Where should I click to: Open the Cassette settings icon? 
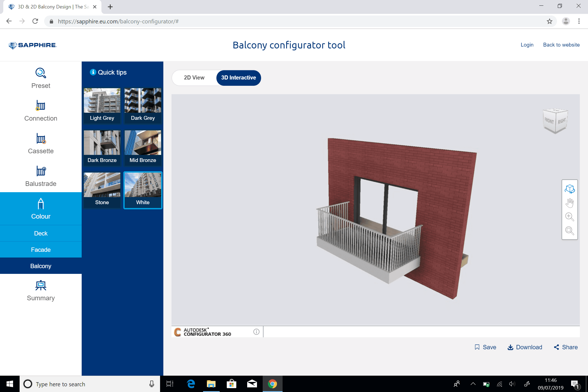click(41, 138)
